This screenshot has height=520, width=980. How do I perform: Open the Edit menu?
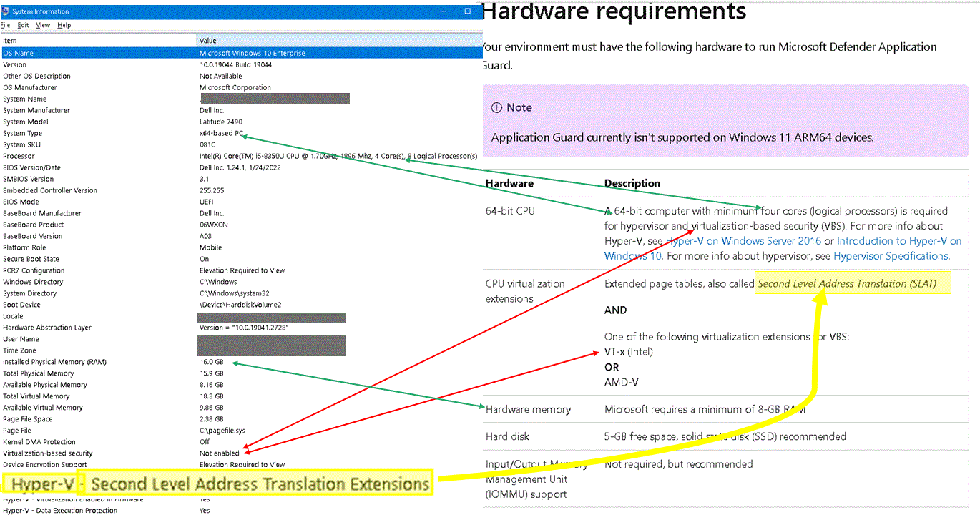tap(24, 25)
